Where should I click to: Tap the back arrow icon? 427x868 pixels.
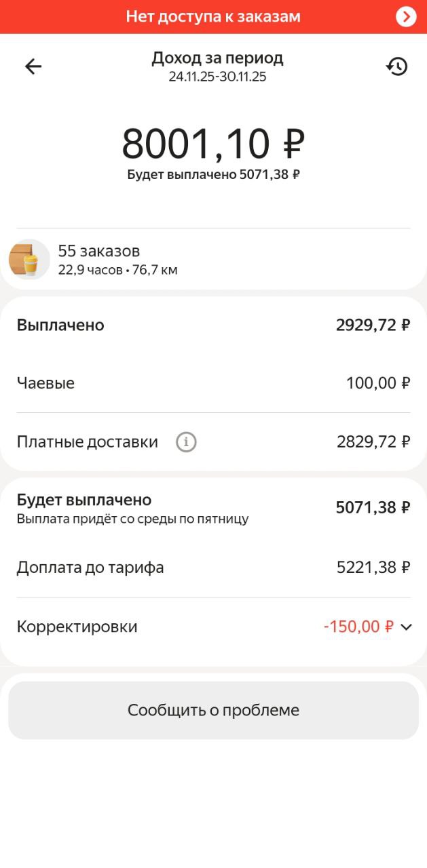click(33, 66)
